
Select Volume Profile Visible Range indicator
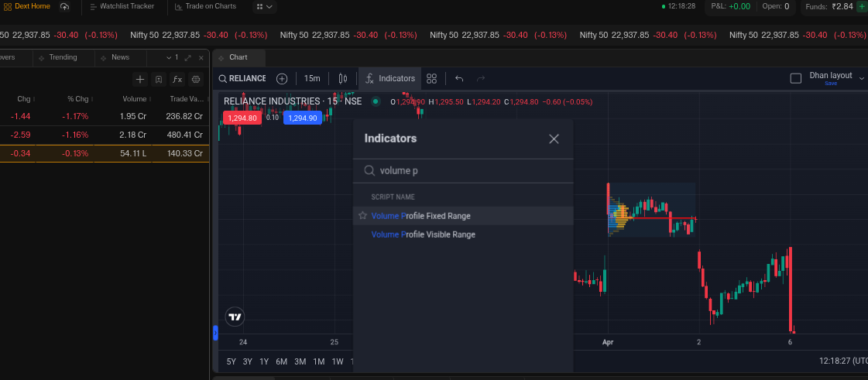tap(424, 235)
